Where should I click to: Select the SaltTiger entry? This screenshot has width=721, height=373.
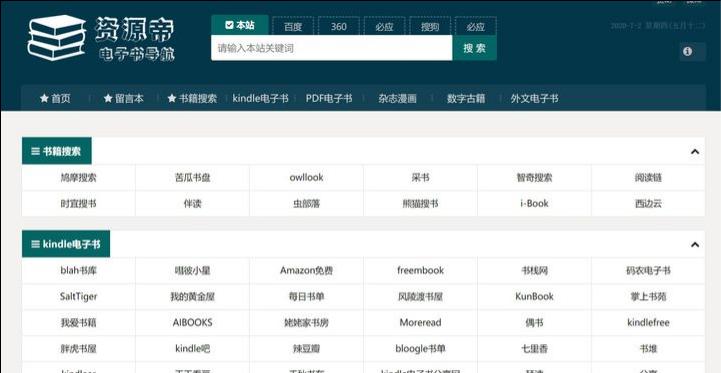coord(78,297)
